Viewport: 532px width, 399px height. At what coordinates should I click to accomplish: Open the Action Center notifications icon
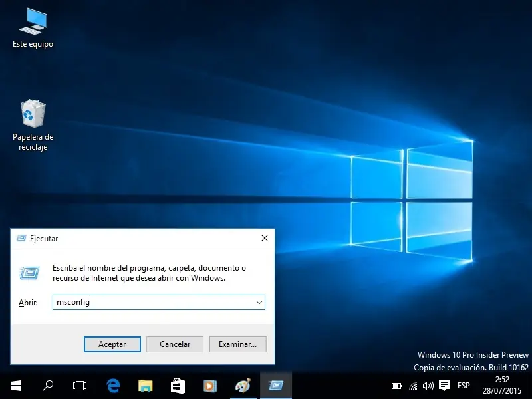pyautogui.click(x=444, y=386)
